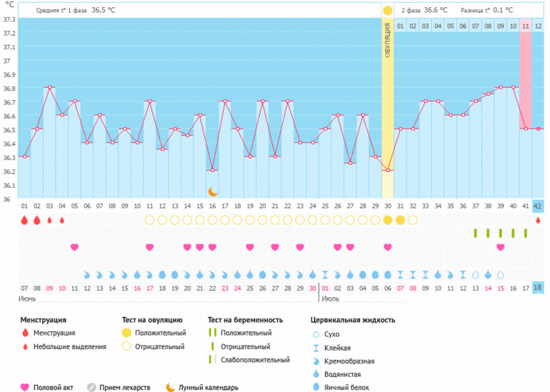
Task: Select the menstruation drop on cycle day 01
Action: pyautogui.click(x=24, y=220)
